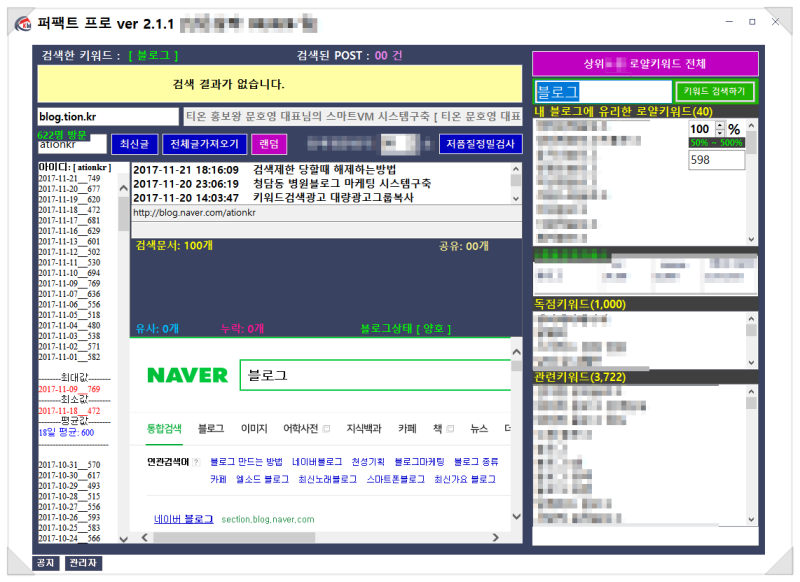The height and width of the screenshot is (582, 800).
Task: Open the 공지 button at bottom
Action: tap(45, 563)
